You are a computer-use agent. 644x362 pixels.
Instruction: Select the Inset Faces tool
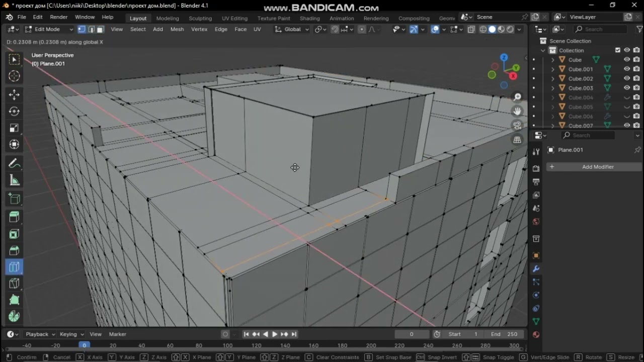(14, 234)
